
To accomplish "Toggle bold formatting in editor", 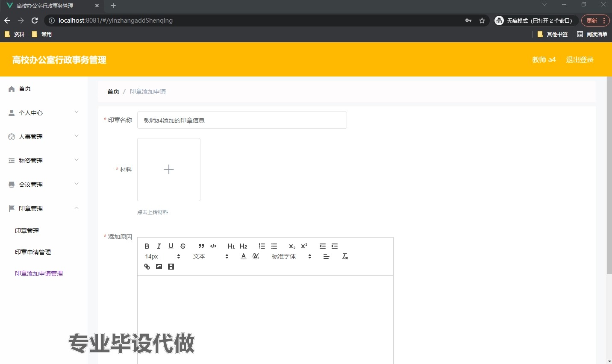I will click(147, 246).
